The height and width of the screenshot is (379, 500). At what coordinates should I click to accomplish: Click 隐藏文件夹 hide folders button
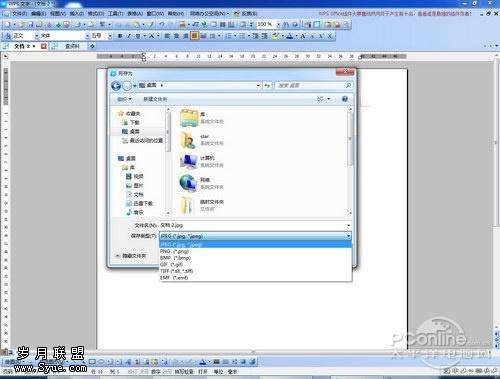point(131,256)
